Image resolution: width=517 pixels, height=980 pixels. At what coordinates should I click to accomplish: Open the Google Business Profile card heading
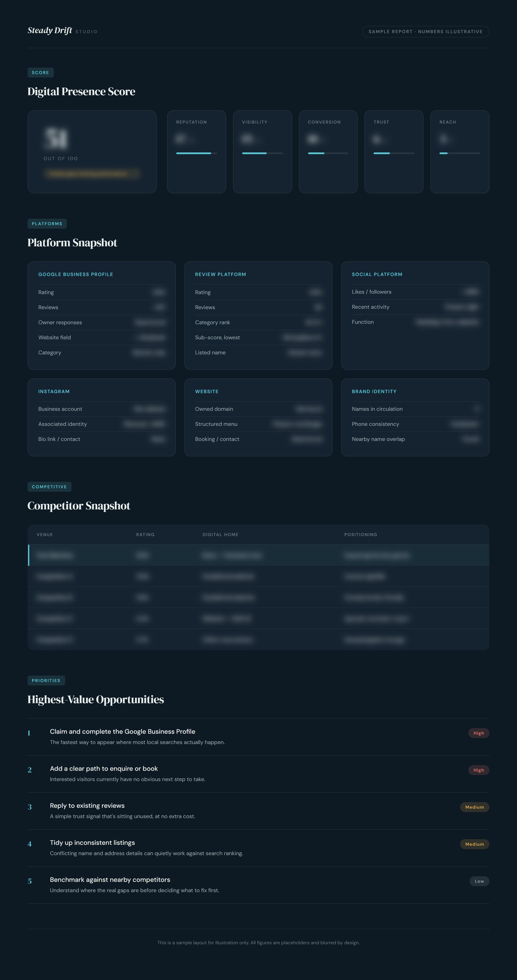pyautogui.click(x=76, y=274)
